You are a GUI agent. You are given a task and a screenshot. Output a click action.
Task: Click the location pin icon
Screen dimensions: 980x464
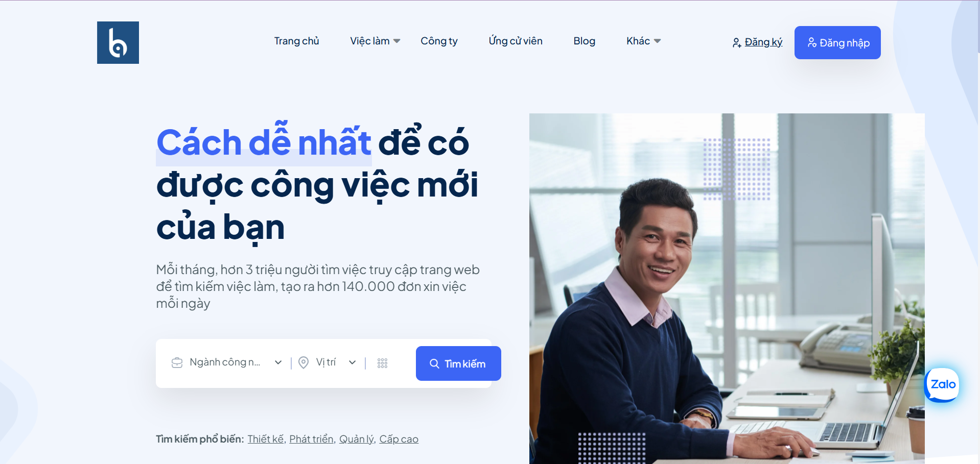tap(304, 362)
